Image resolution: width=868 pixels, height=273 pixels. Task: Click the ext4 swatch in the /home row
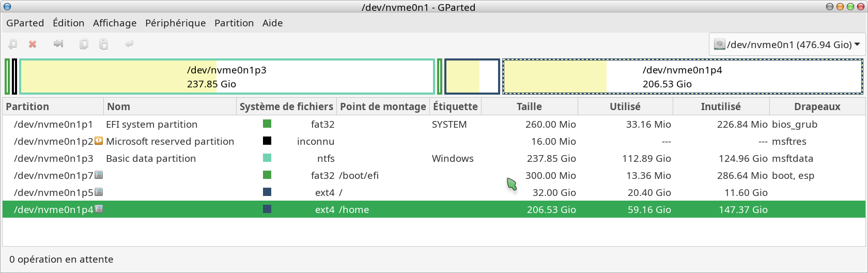pos(267,209)
